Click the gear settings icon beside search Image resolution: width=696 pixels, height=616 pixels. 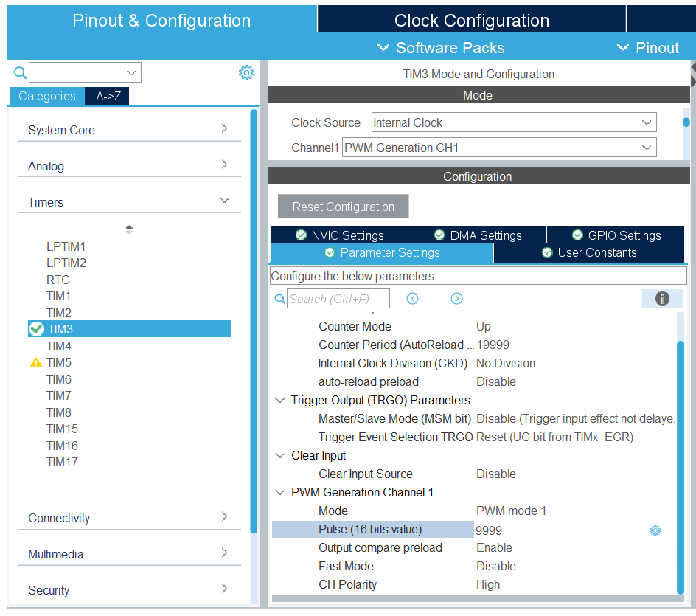click(x=246, y=72)
